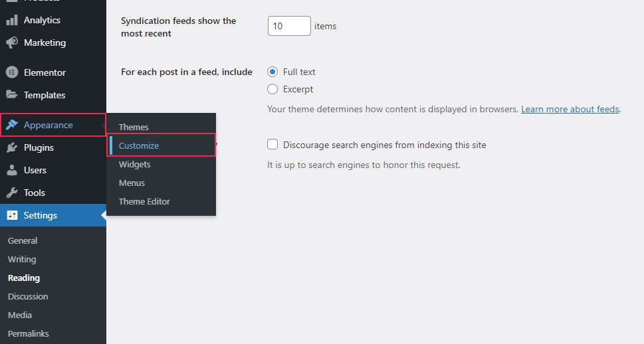Click the Marketing megaphone icon
644x344 pixels.
[12, 43]
